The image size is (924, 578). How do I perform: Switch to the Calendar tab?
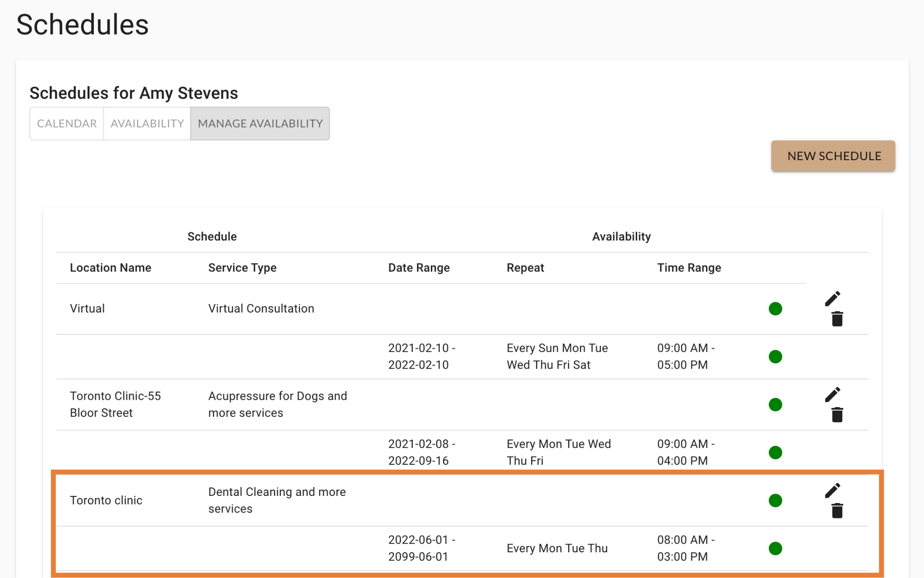point(67,124)
